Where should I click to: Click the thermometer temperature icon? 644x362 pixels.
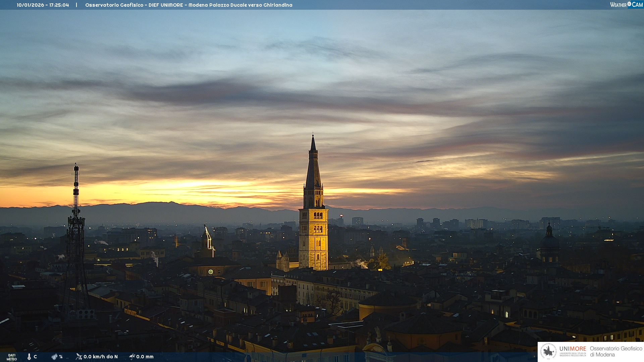click(x=29, y=357)
